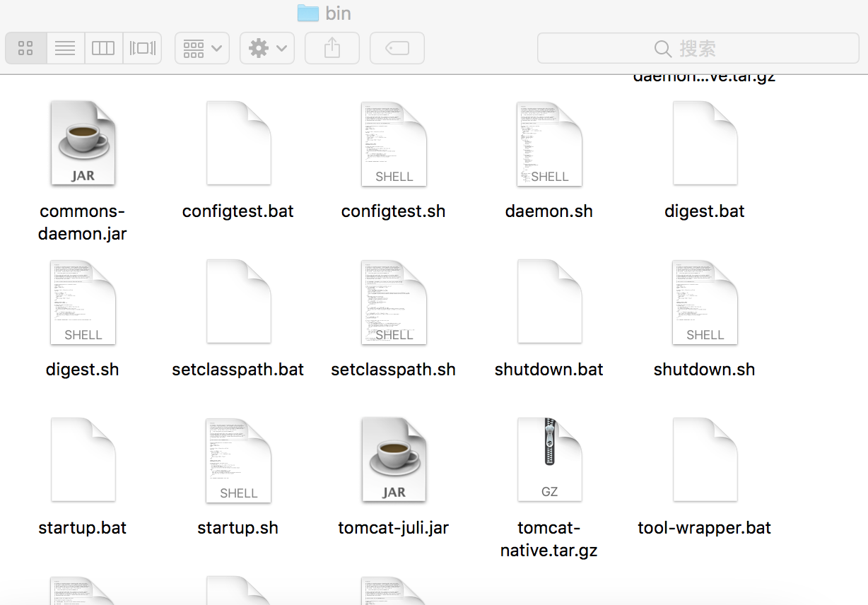The image size is (868, 605).
Task: Click the search field
Action: [x=700, y=48]
